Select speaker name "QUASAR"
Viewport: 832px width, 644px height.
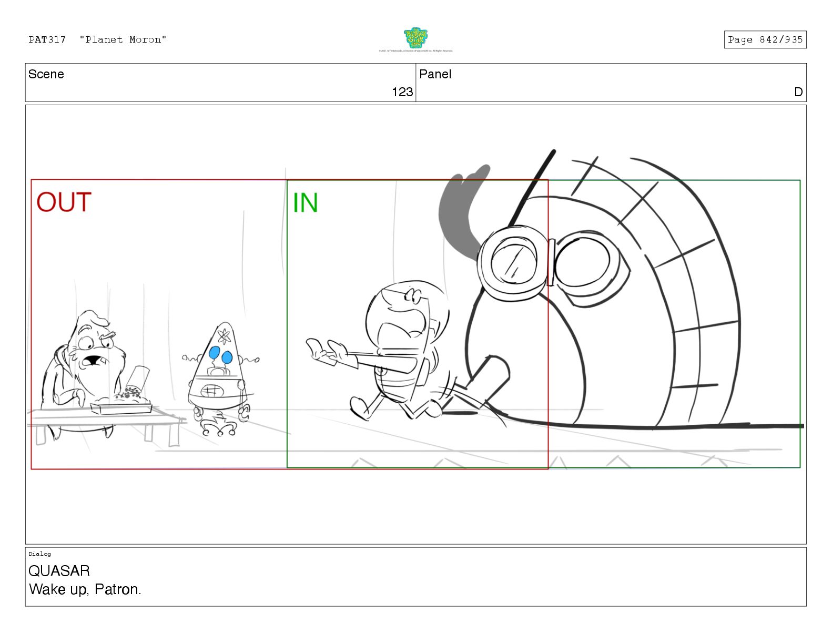pos(59,571)
